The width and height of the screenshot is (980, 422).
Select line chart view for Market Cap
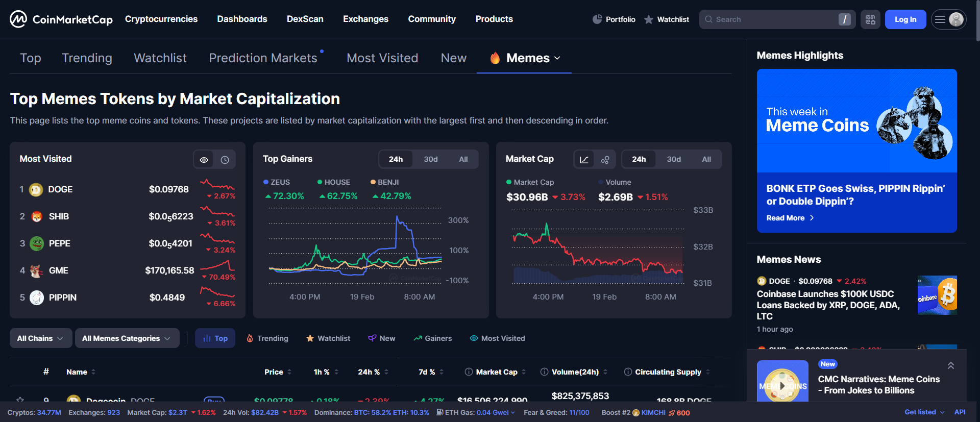point(584,160)
